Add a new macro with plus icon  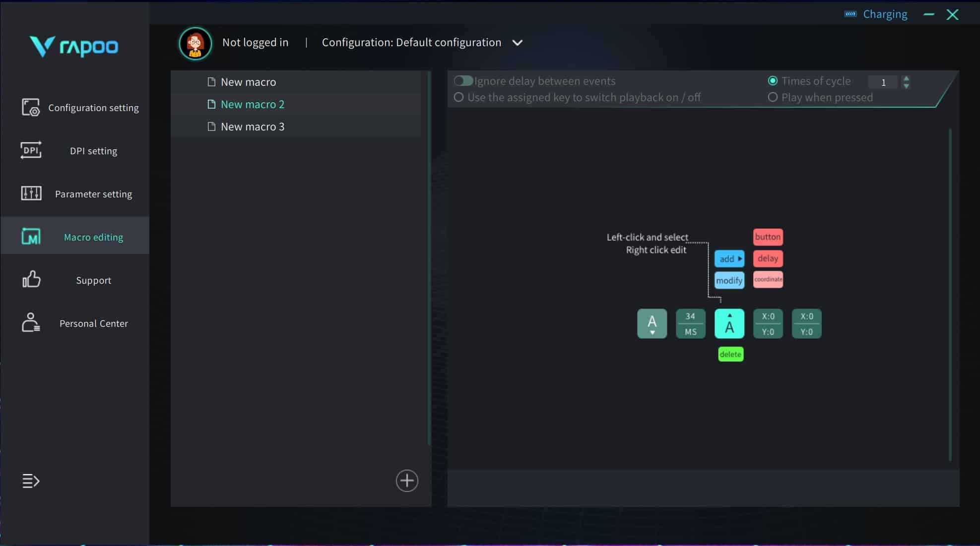pos(406,481)
